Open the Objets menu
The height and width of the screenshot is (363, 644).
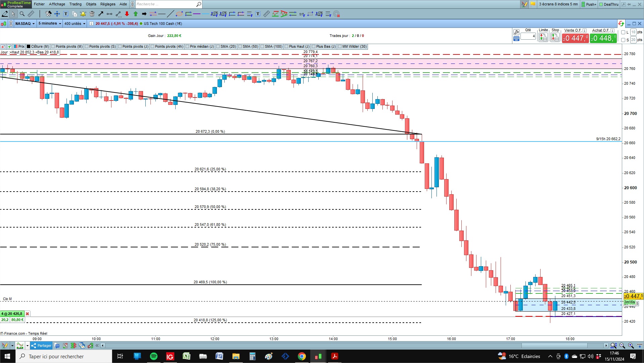91,4
